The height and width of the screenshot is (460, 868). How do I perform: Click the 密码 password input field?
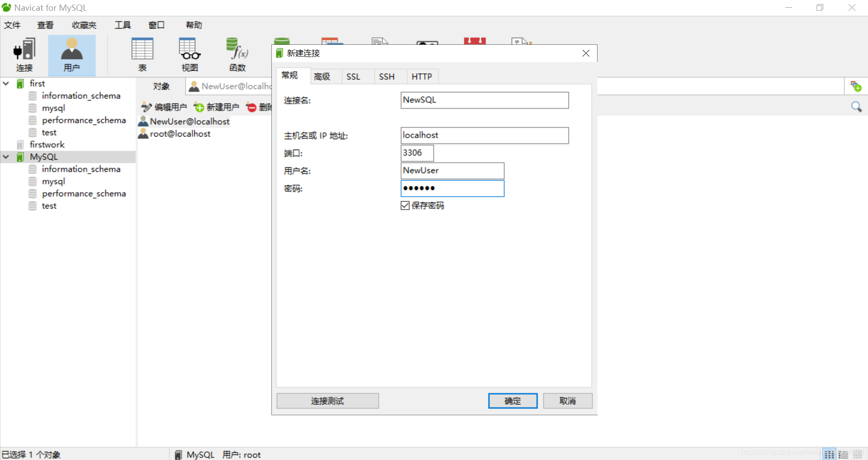point(452,188)
